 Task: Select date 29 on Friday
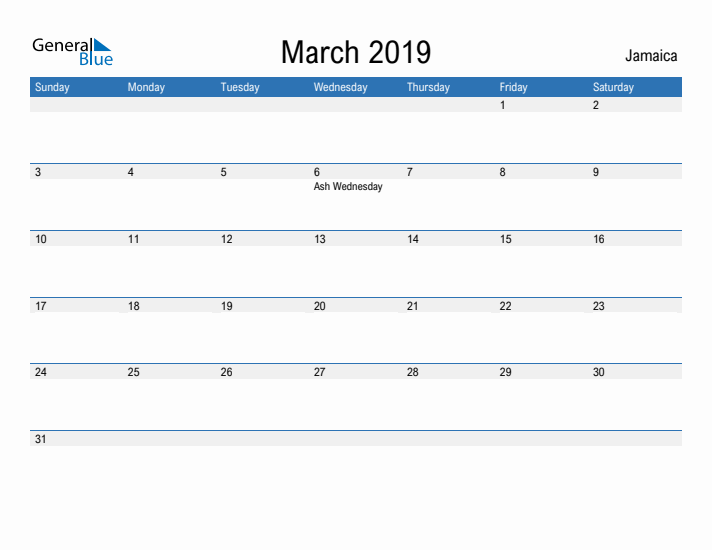click(505, 372)
